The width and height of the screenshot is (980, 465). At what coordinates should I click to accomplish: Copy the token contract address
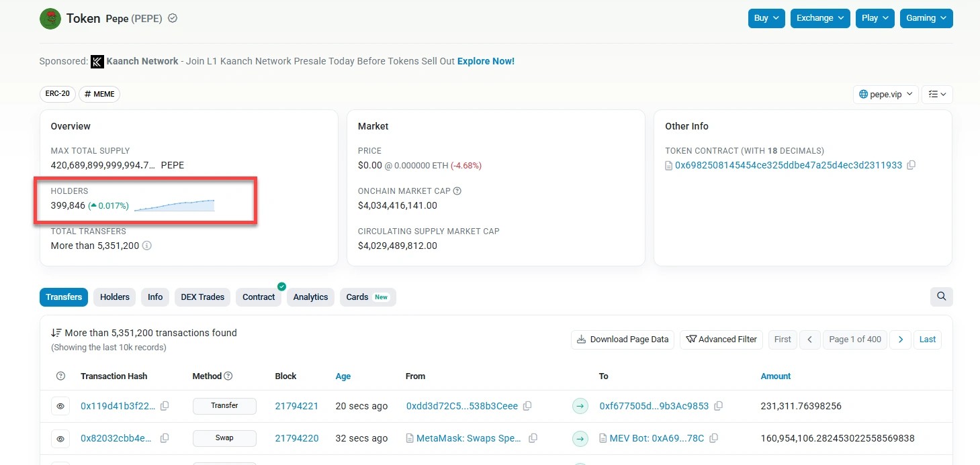pyautogui.click(x=911, y=165)
